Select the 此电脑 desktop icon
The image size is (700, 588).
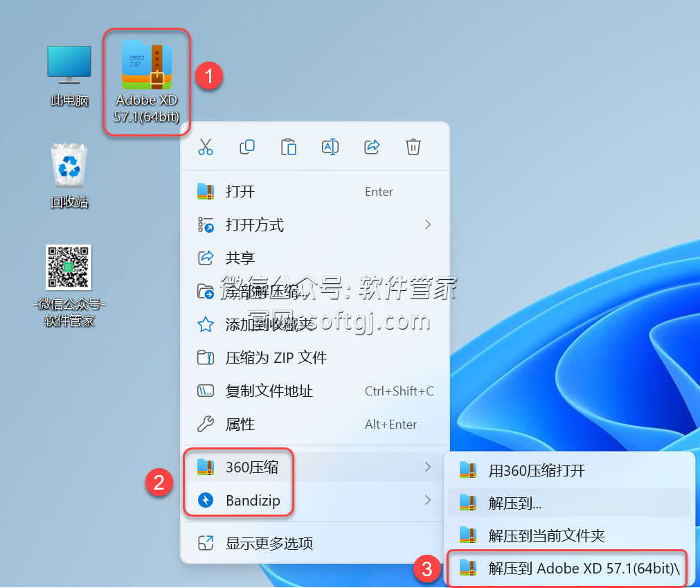point(69,76)
